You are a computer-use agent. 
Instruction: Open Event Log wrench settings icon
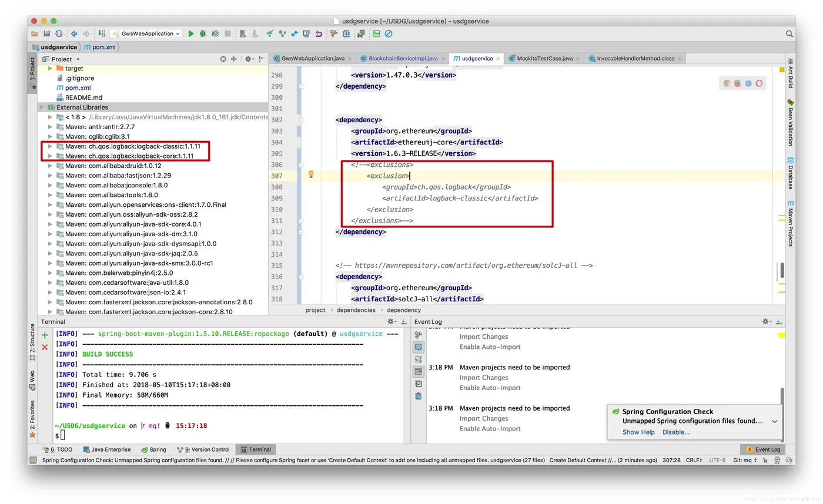[x=418, y=334]
